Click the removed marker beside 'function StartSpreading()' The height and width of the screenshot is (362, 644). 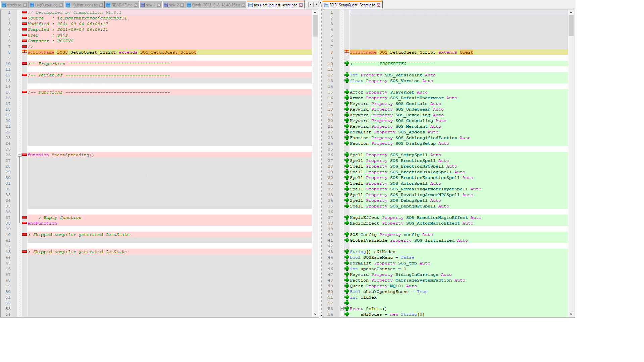pyautogui.click(x=24, y=155)
